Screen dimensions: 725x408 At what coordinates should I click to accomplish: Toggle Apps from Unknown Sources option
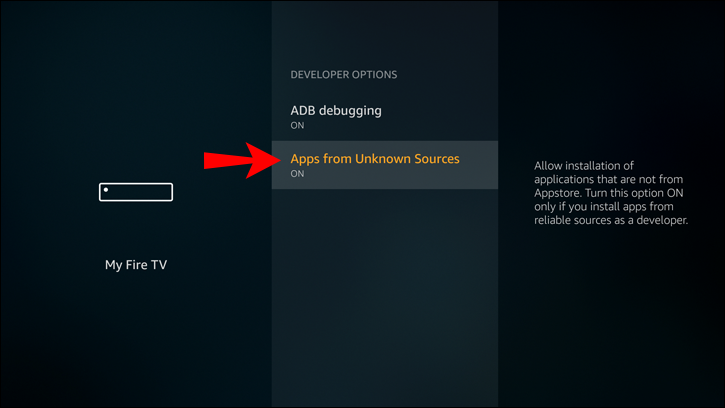[385, 165]
